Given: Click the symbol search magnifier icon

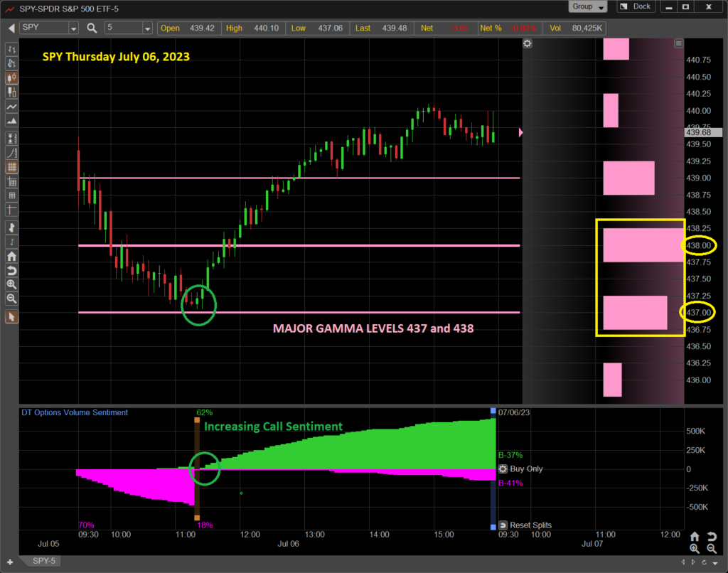Looking at the screenshot, I should [92, 28].
